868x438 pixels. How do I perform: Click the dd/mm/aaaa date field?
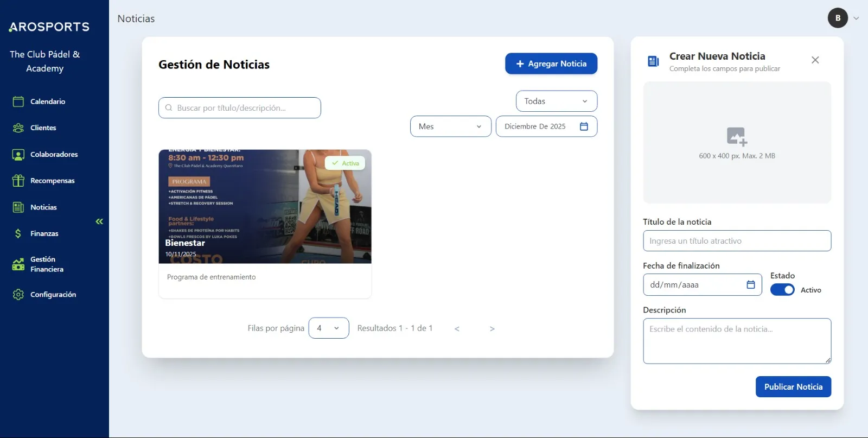click(703, 284)
